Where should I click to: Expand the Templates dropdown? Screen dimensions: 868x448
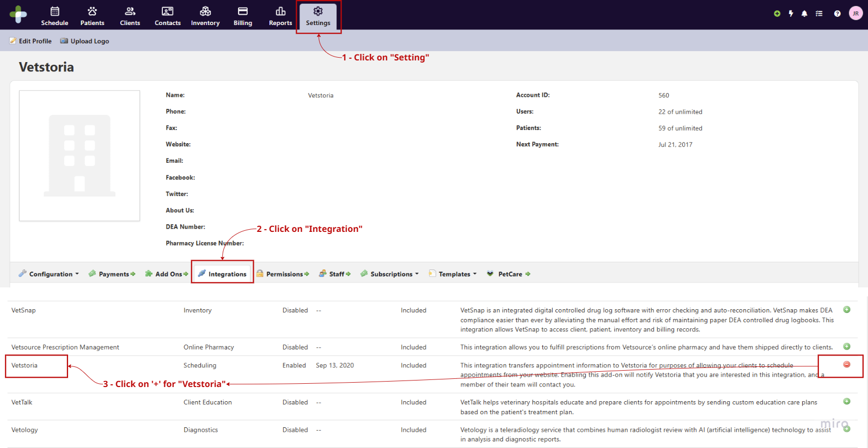point(453,274)
